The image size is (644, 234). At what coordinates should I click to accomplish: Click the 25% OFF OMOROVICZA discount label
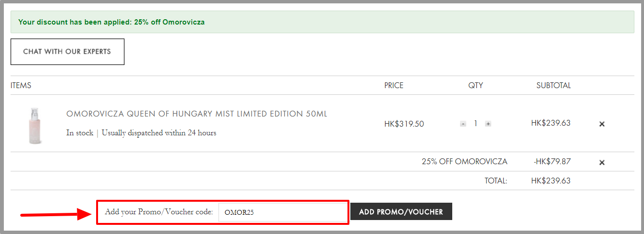(464, 162)
